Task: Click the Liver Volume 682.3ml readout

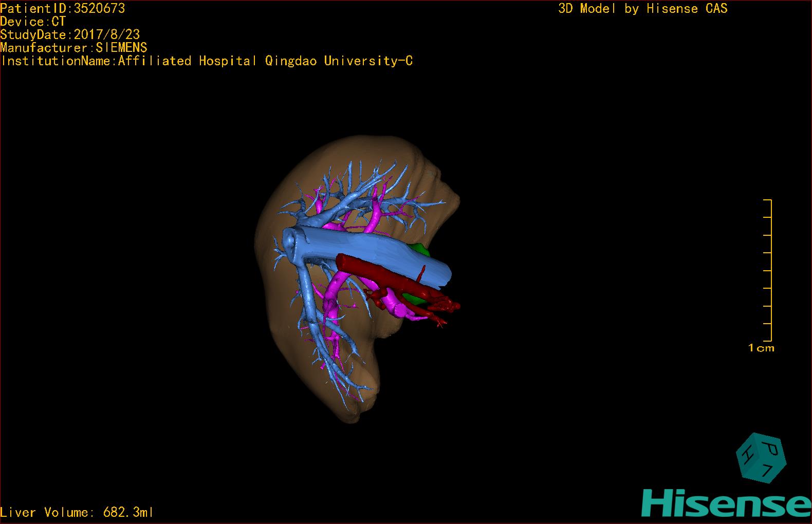Action: [77, 512]
